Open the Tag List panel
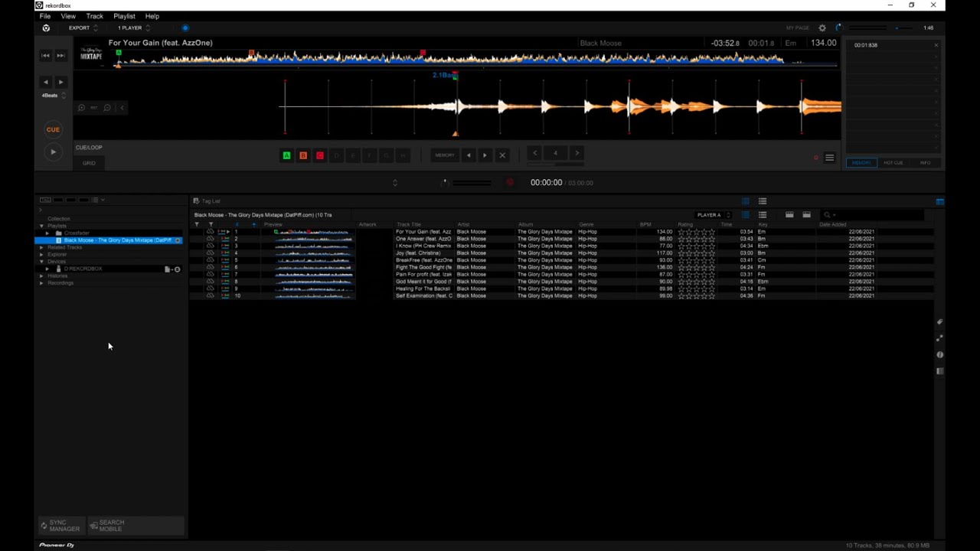This screenshot has height=551, width=980. [x=207, y=201]
